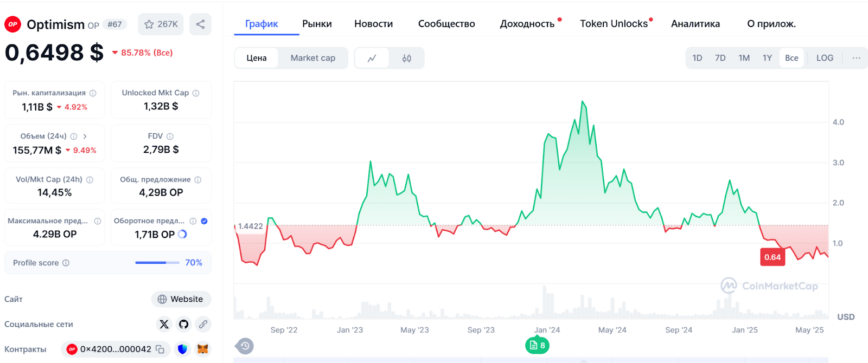
Task: Open the GitHub social link
Action: click(x=183, y=324)
